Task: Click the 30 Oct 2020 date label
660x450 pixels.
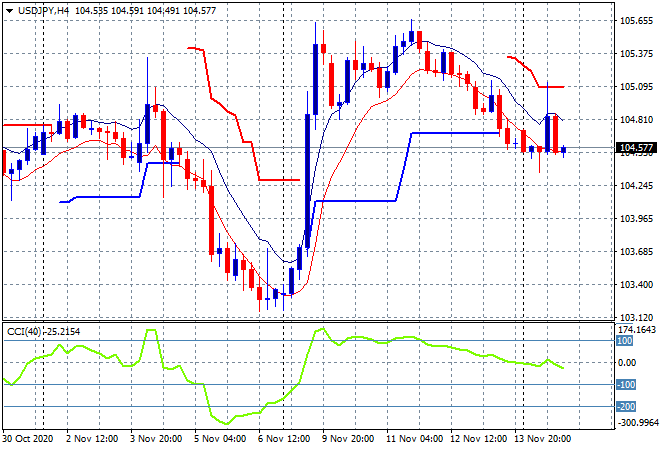Action: click(28, 439)
